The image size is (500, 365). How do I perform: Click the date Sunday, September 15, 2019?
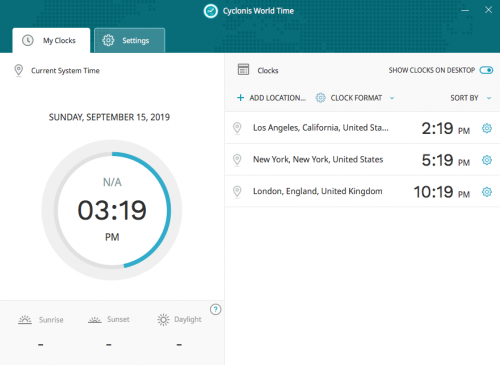coord(109,117)
